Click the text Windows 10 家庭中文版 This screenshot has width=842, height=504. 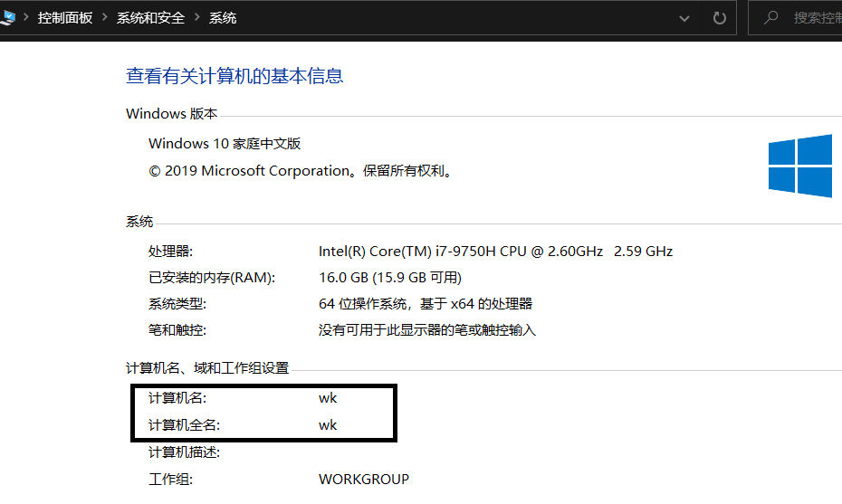[x=225, y=143]
